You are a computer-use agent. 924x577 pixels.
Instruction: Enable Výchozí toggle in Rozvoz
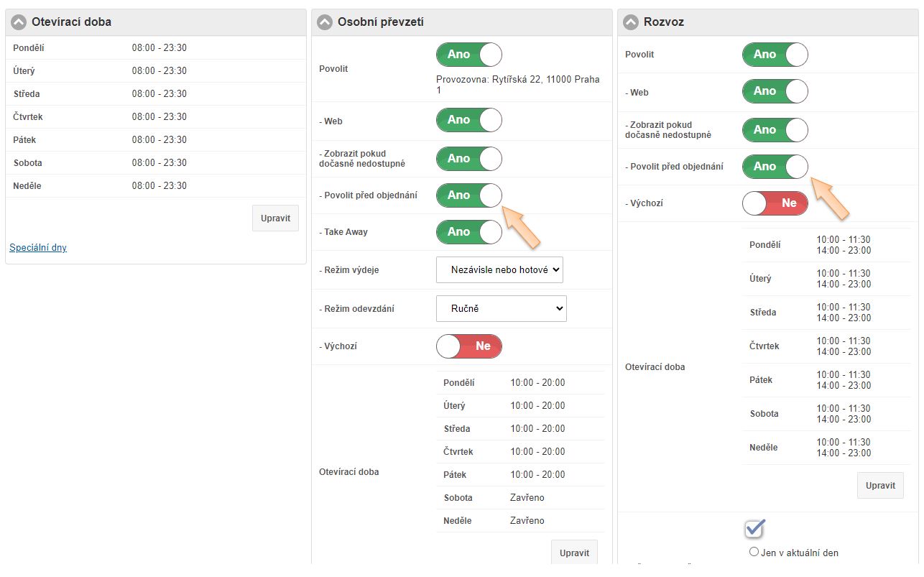tap(775, 203)
